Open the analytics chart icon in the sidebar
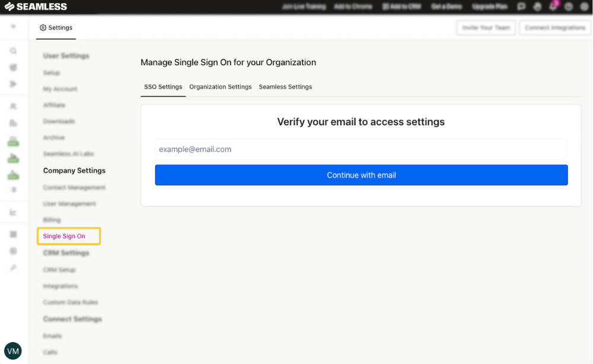Screen dimensions: 593x364 pos(13,212)
